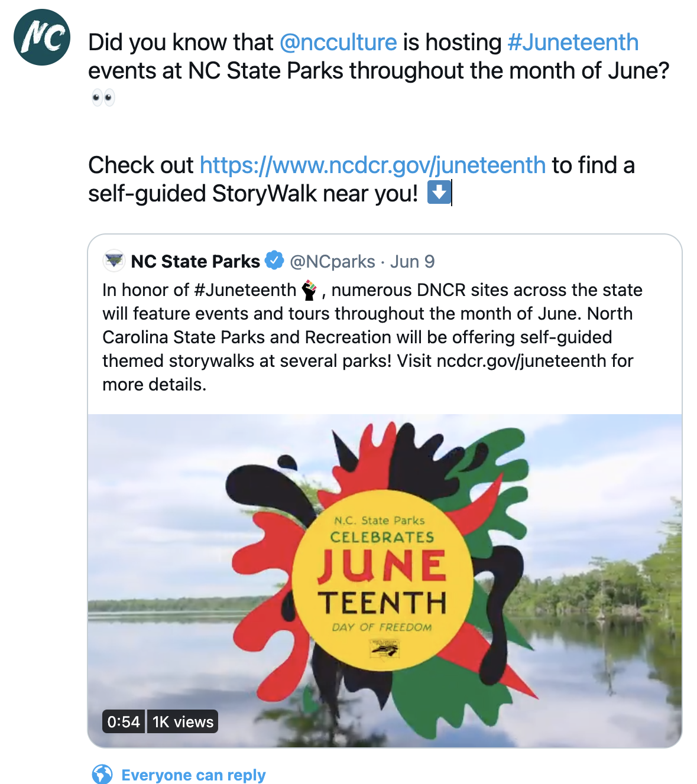This screenshot has width=697, height=784.
Task: Click the NC profile avatar
Action: 42,37
